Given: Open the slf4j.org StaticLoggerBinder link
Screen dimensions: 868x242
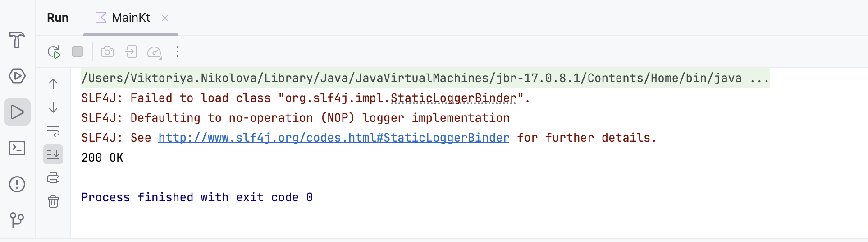Looking at the screenshot, I should click(333, 138).
